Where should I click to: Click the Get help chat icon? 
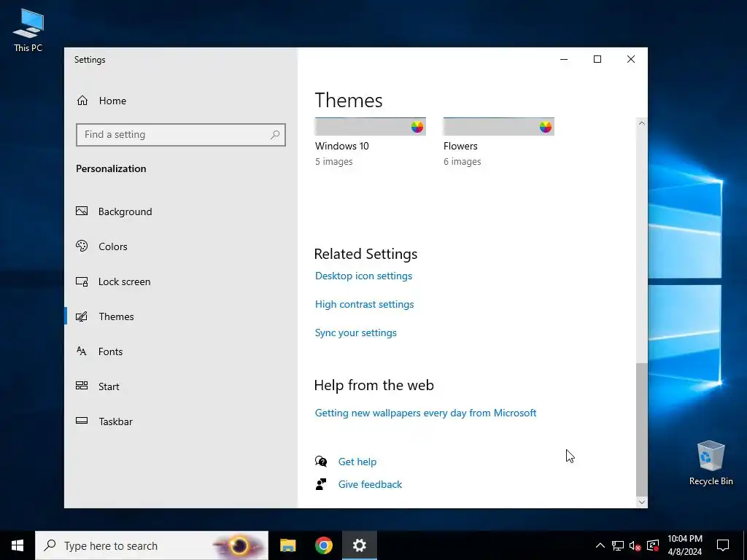tap(321, 461)
